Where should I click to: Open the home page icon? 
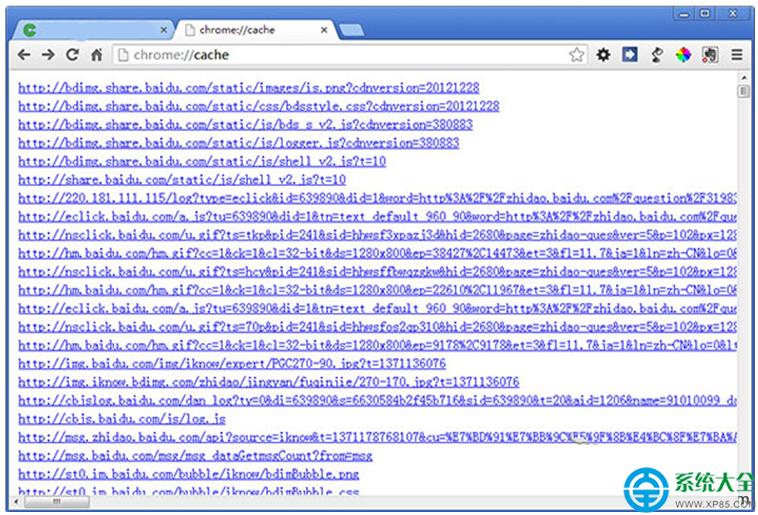(97, 55)
